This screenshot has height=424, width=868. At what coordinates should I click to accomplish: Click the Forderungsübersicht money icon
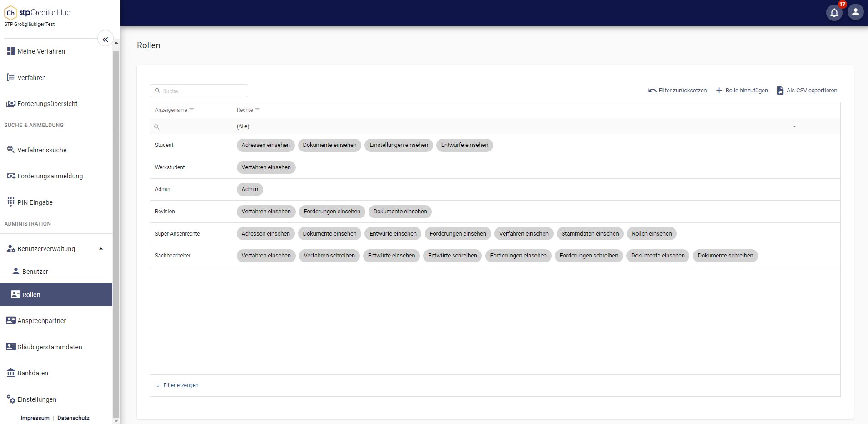[11, 104]
